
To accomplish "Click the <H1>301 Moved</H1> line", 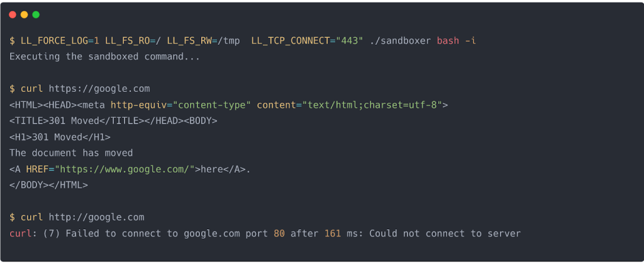I will [x=60, y=137].
